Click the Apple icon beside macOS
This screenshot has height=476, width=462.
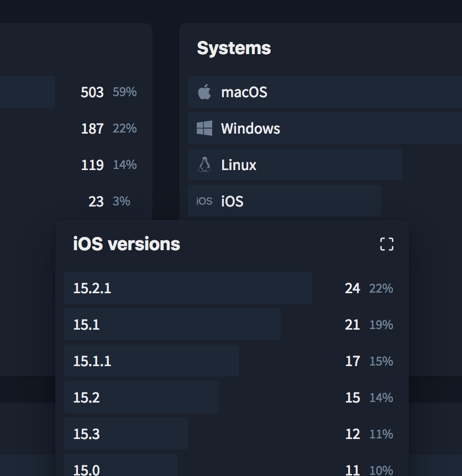(204, 92)
